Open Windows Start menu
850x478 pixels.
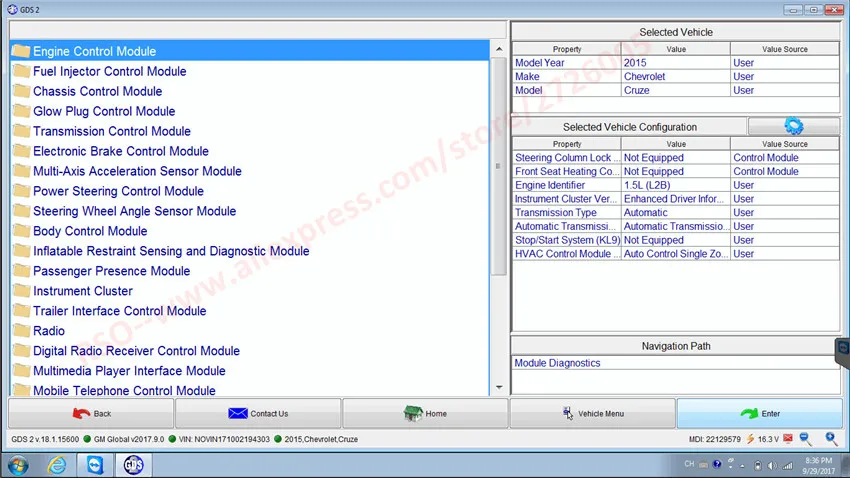coord(18,465)
